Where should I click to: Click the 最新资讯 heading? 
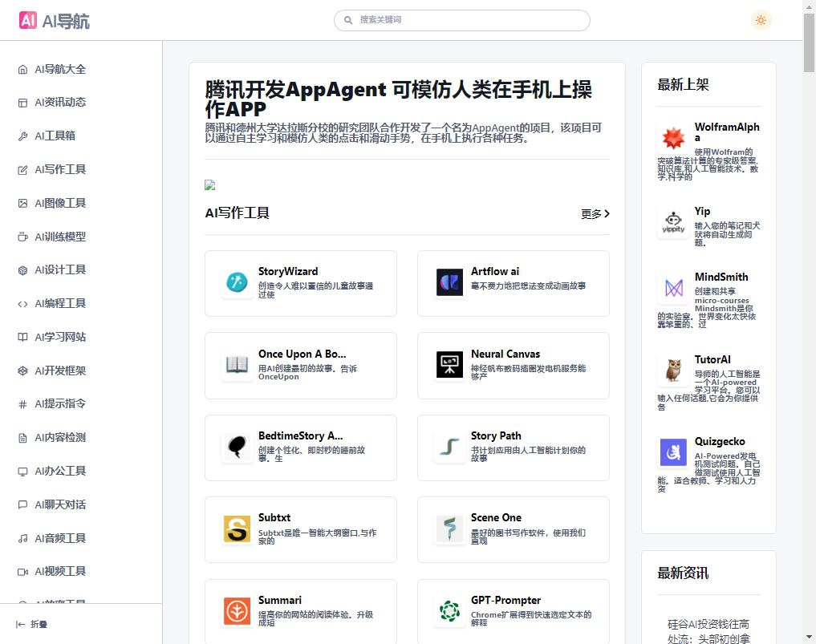point(683,573)
